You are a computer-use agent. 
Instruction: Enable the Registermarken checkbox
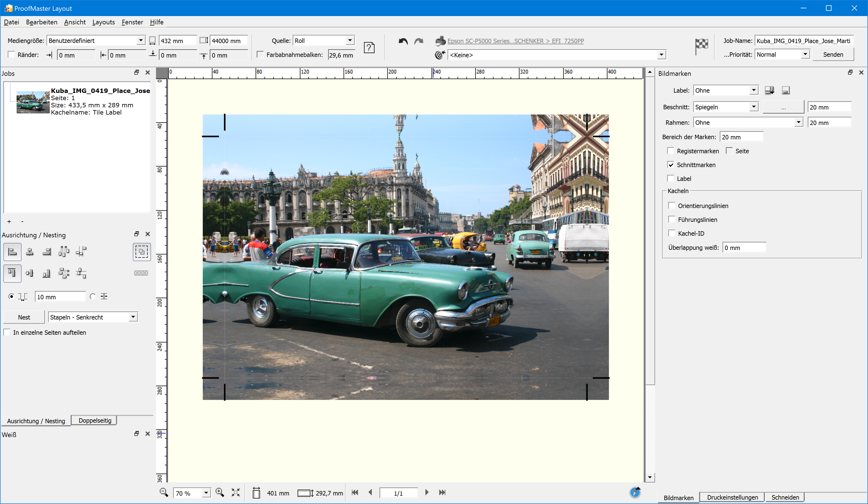point(671,151)
